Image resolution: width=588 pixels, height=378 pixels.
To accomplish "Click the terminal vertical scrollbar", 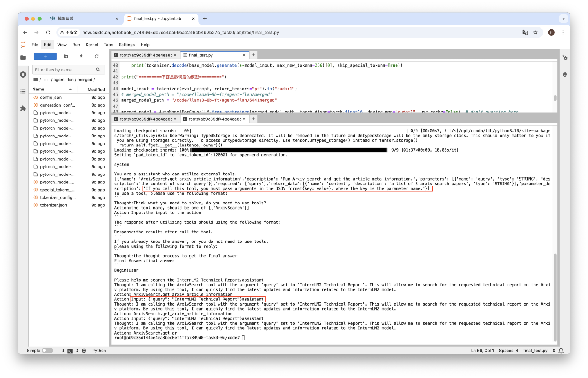I will 555,298.
